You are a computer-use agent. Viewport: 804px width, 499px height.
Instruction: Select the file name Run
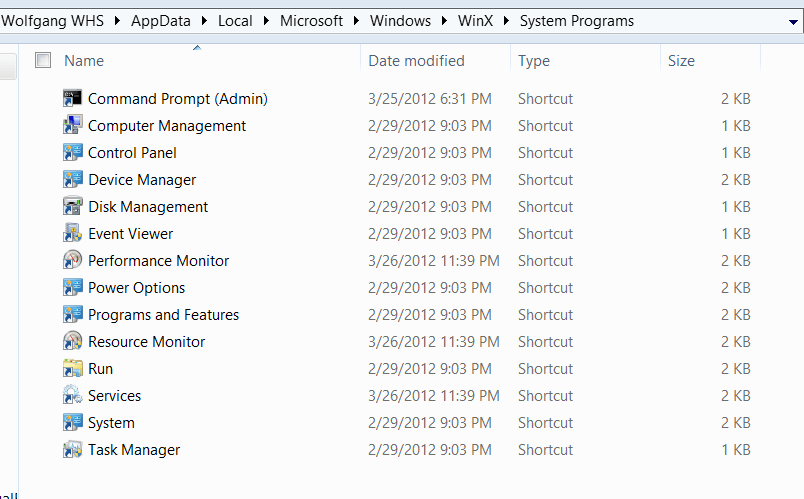point(100,369)
